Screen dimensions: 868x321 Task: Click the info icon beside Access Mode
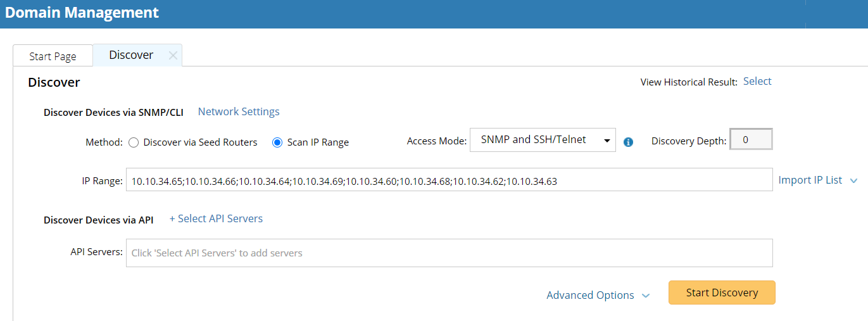click(628, 142)
